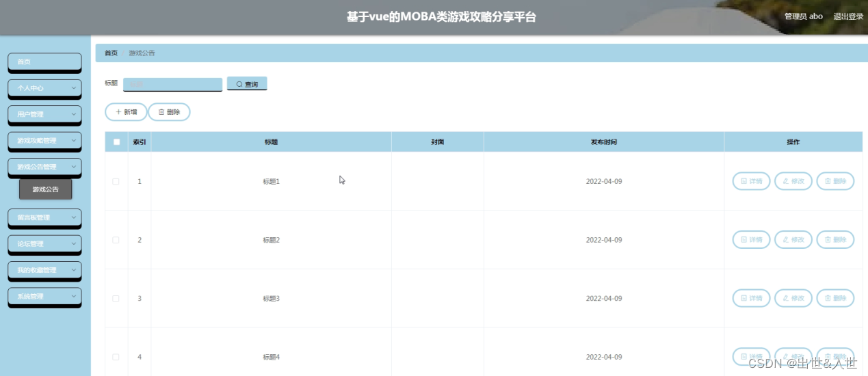
Task: Focus the 标题 search input field
Action: [173, 84]
